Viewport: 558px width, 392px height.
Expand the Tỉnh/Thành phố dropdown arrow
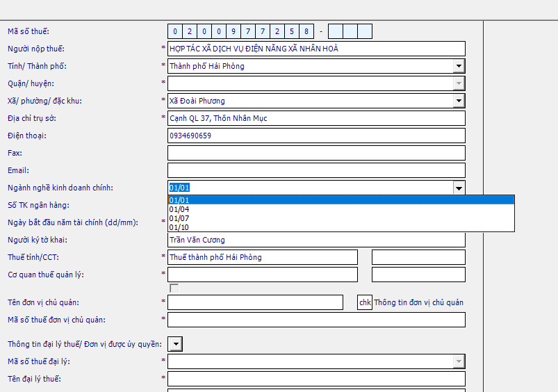[458, 66]
